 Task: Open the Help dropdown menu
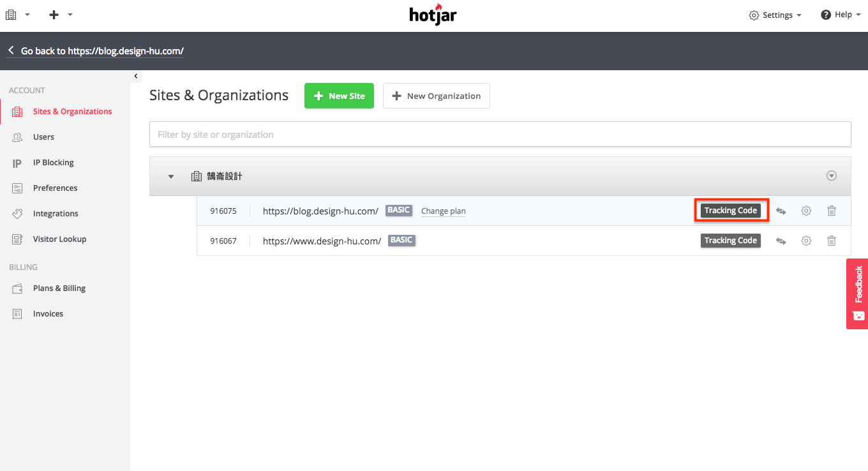[841, 15]
